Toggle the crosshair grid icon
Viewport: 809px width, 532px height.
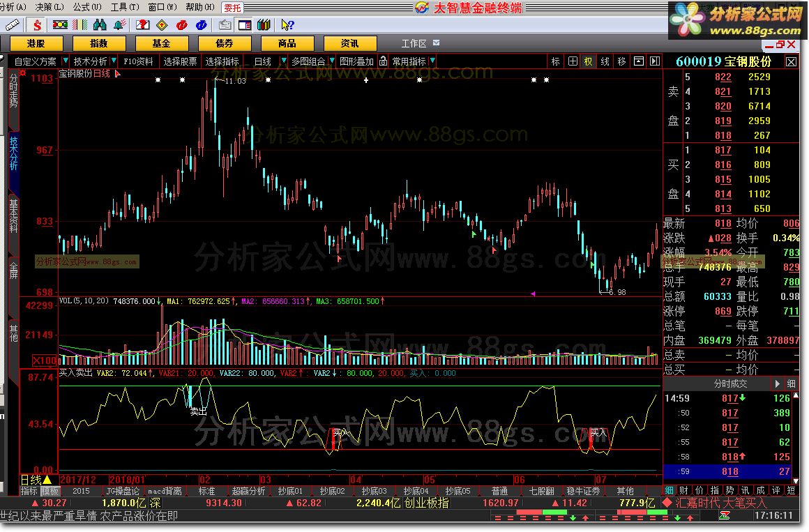tap(572, 61)
